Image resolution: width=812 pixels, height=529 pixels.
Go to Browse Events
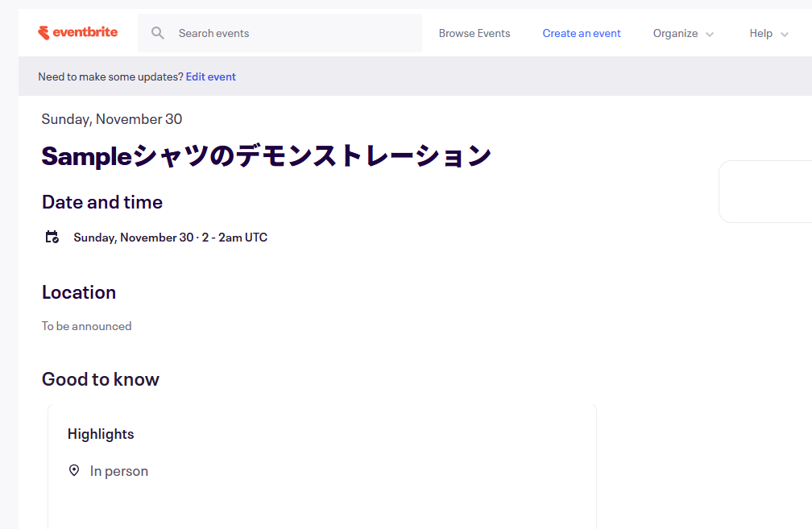[x=474, y=33]
